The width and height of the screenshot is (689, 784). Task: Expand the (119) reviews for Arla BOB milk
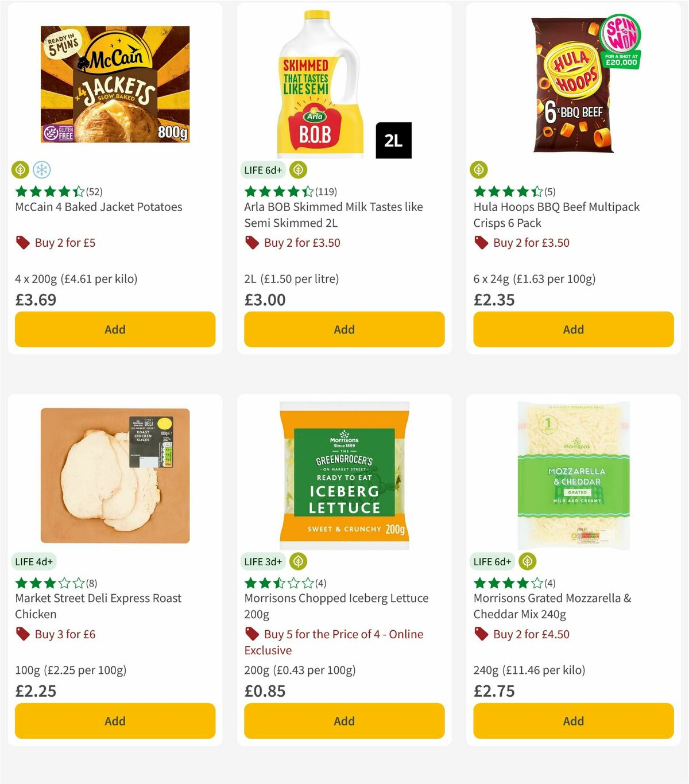[326, 192]
